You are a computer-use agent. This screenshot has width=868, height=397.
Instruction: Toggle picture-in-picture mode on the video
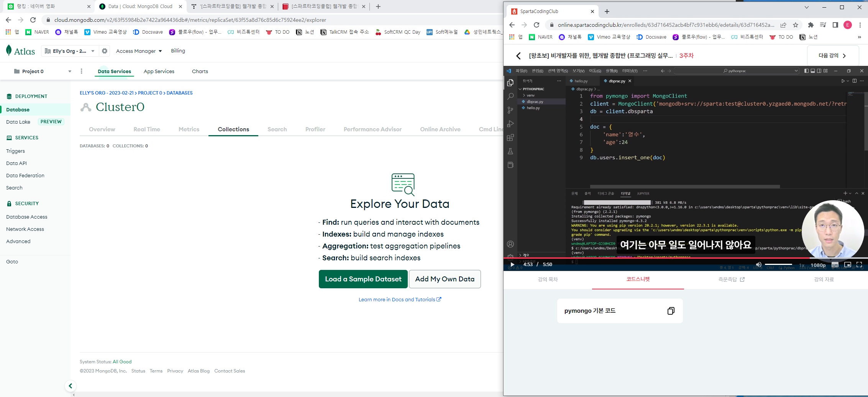(848, 265)
